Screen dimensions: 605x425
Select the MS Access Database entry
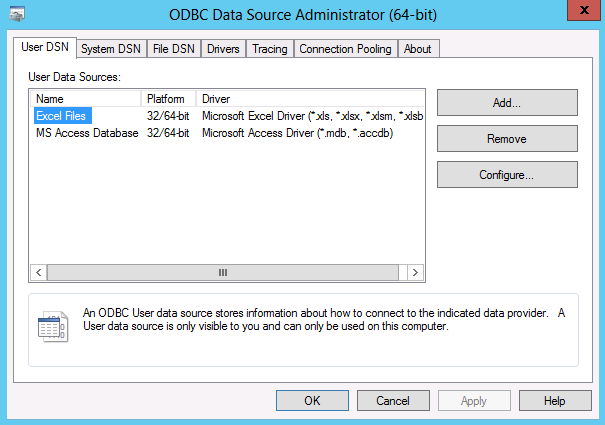pos(86,133)
